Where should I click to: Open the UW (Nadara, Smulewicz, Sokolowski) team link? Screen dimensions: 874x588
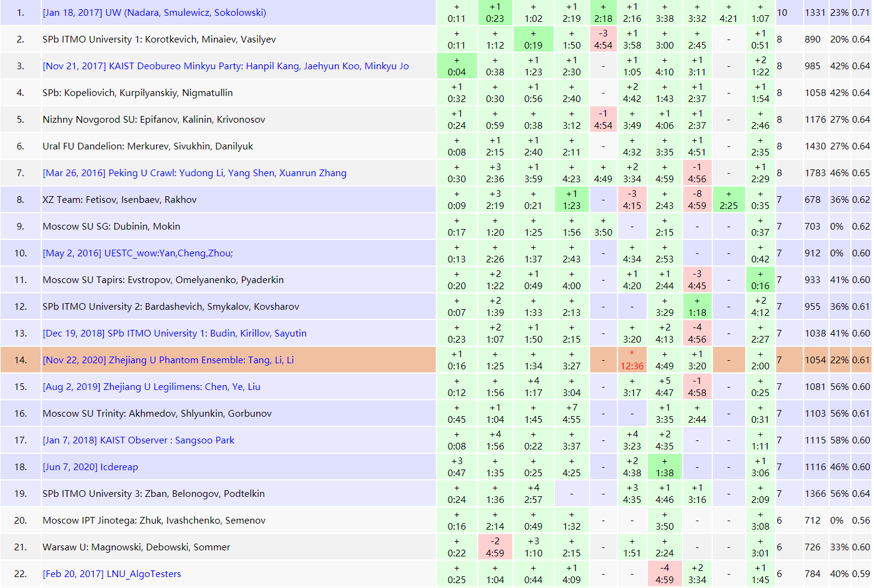point(154,13)
